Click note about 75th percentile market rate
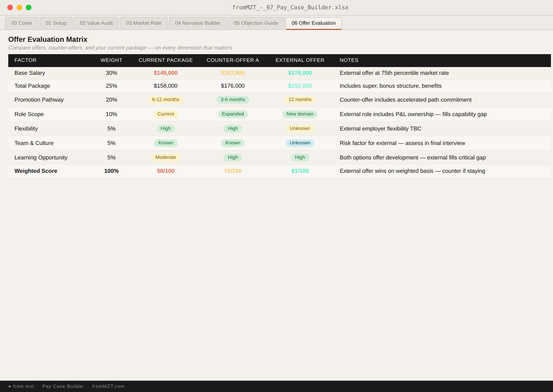553x392 pixels. [394, 73]
